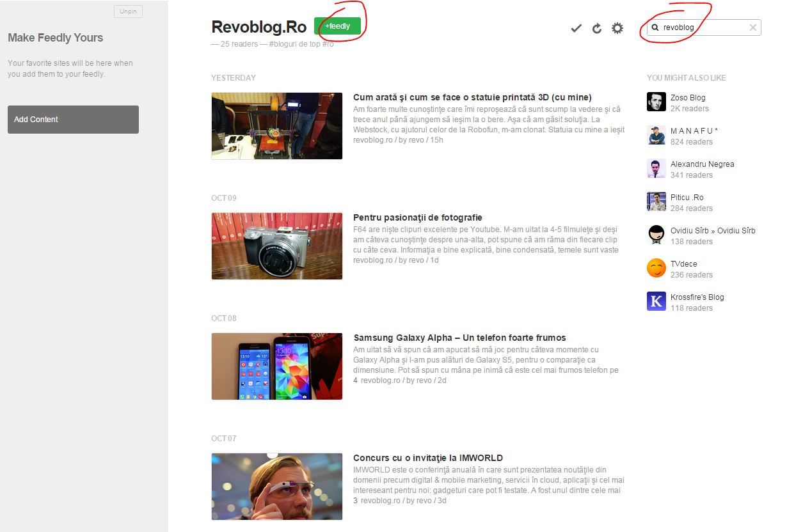Viewport: 803px width, 532px height.
Task: Click the YESTERDAY date header
Action: point(234,78)
